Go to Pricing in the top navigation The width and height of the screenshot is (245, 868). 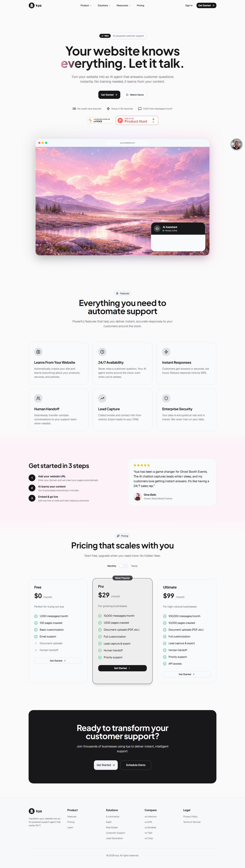click(x=140, y=5)
